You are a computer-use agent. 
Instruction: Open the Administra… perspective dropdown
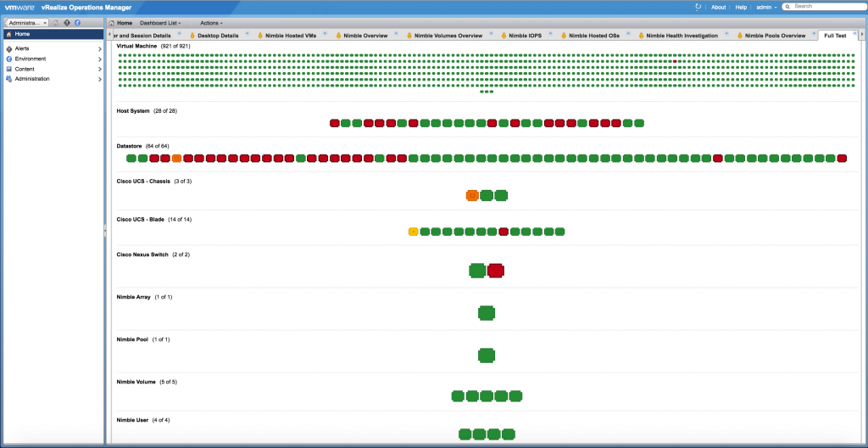[27, 23]
